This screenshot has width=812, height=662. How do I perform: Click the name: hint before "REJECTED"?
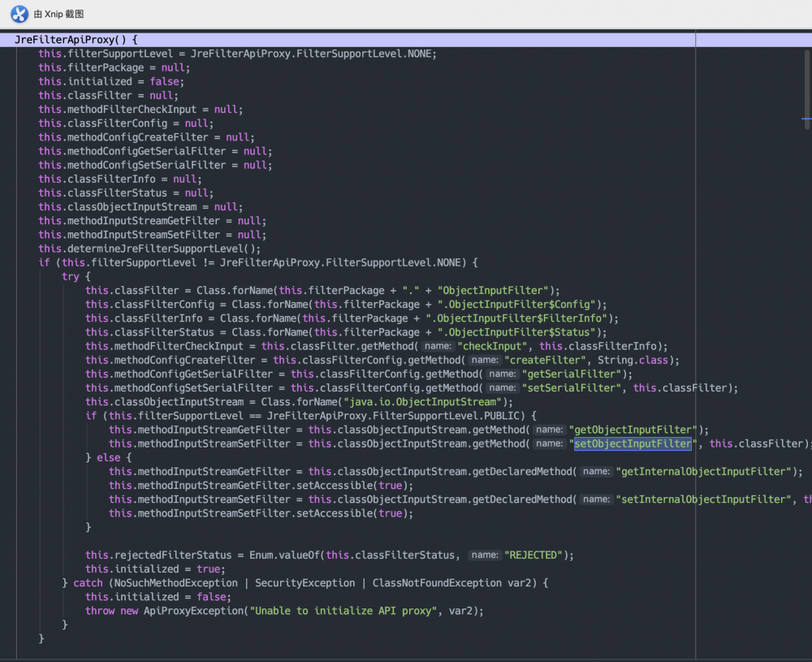pos(485,556)
